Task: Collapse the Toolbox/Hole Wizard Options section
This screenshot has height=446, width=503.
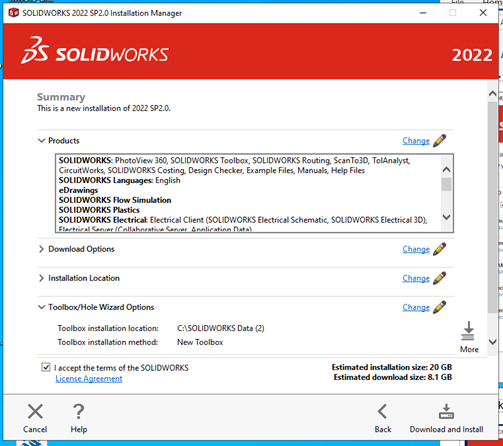Action: [x=41, y=307]
